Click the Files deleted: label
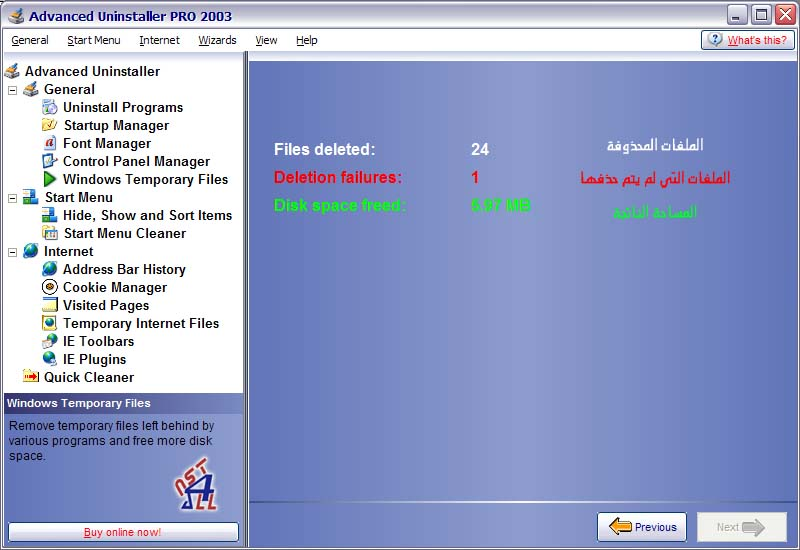 (x=324, y=149)
